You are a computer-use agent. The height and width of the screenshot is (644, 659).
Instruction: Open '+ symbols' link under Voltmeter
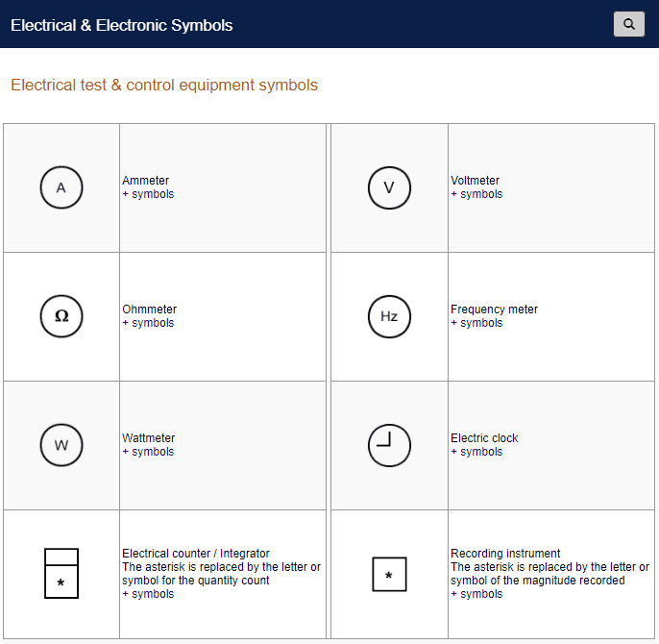coord(476,194)
